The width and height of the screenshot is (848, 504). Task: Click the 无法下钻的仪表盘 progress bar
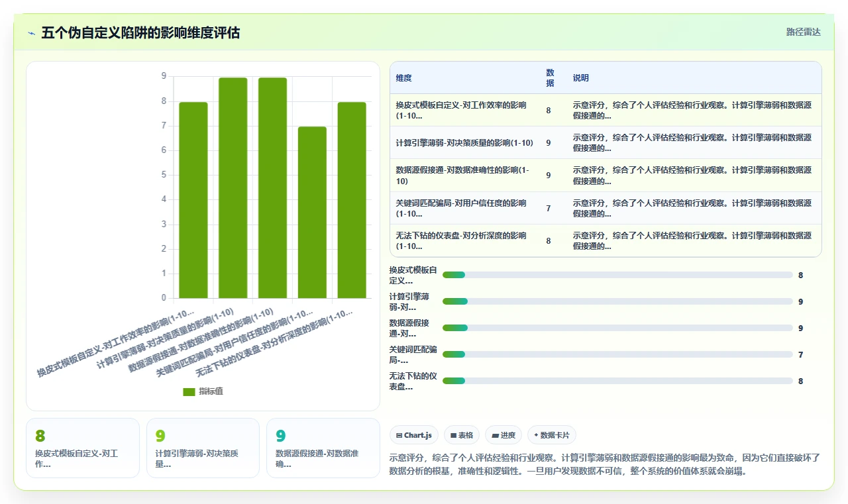[617, 381]
